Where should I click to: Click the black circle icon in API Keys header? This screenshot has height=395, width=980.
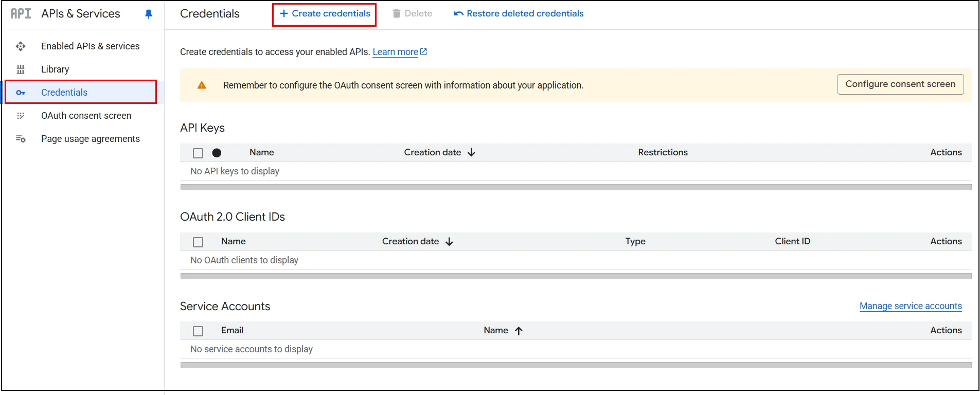tap(217, 153)
